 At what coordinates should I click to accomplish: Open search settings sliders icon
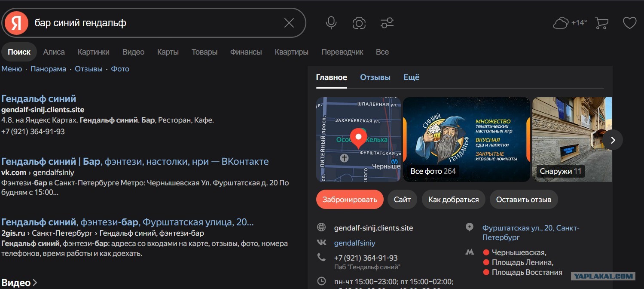(x=387, y=23)
